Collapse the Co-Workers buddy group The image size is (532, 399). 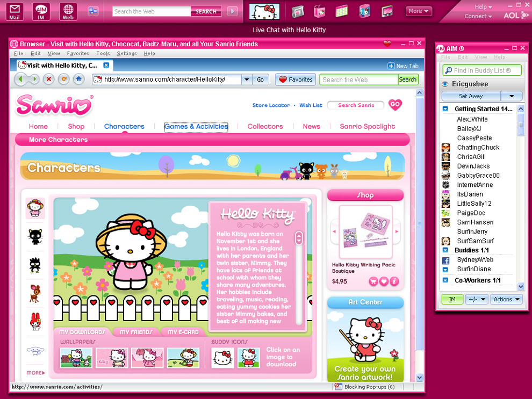(x=445, y=280)
